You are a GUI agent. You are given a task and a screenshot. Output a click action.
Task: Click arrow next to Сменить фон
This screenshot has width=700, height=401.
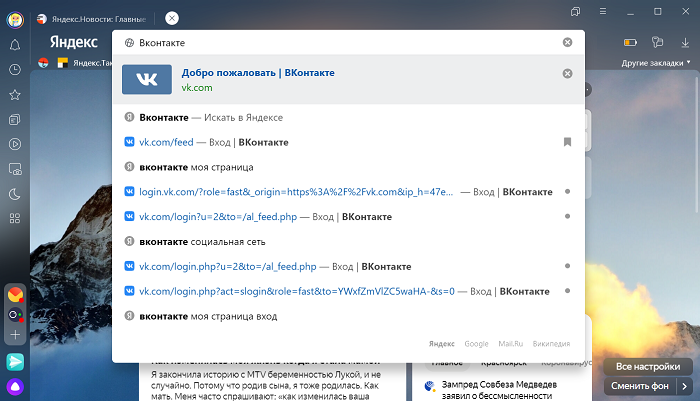coord(684,386)
